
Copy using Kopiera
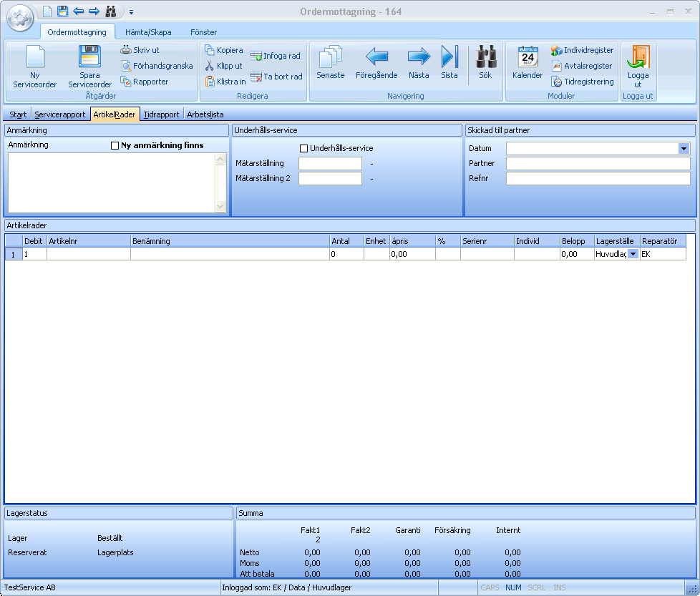coord(223,50)
